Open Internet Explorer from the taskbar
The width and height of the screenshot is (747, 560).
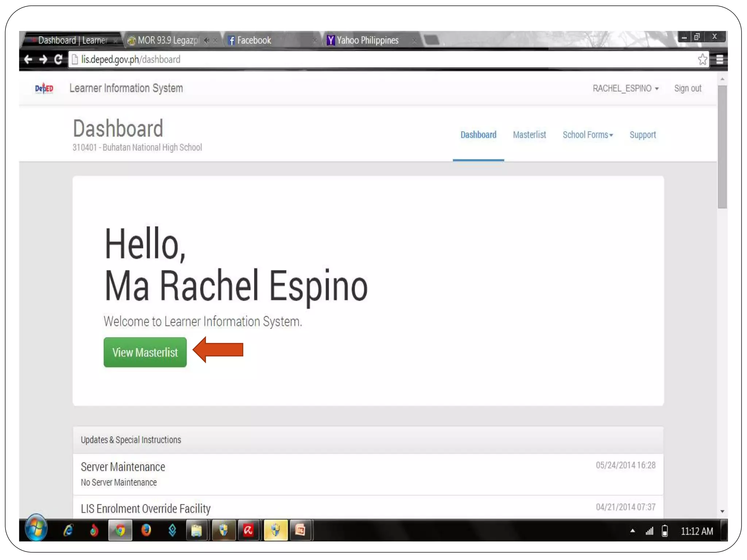68,530
